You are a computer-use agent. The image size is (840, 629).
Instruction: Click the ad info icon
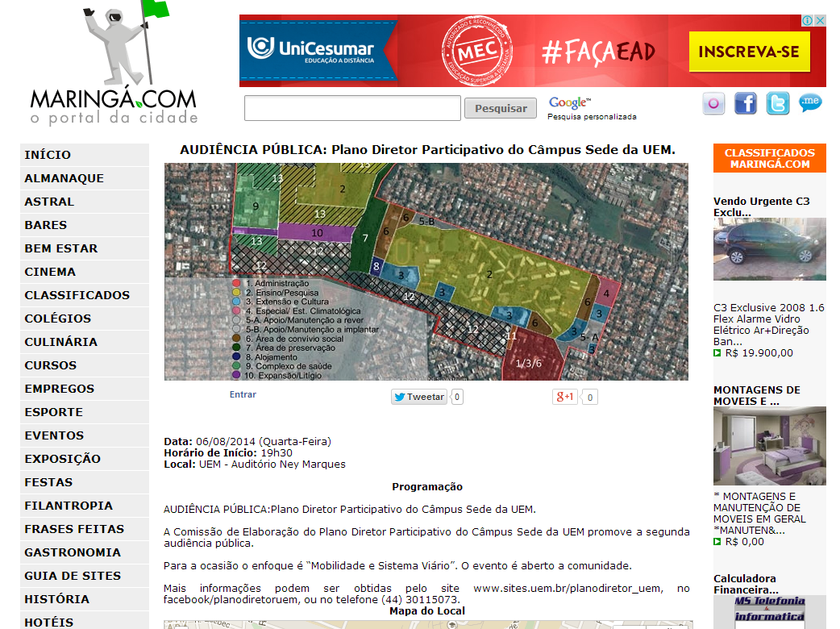(x=809, y=21)
